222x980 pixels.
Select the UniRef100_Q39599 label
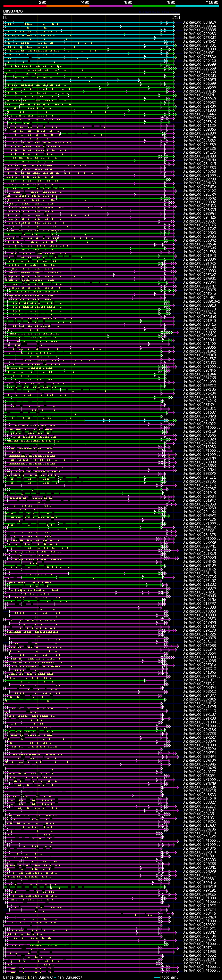point(199,64)
